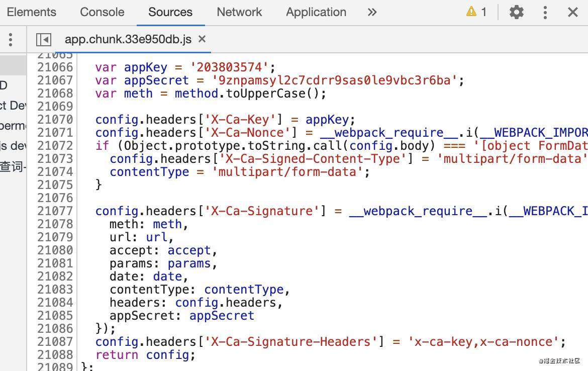Open navigator more options menu
The image size is (588, 371).
click(x=11, y=39)
